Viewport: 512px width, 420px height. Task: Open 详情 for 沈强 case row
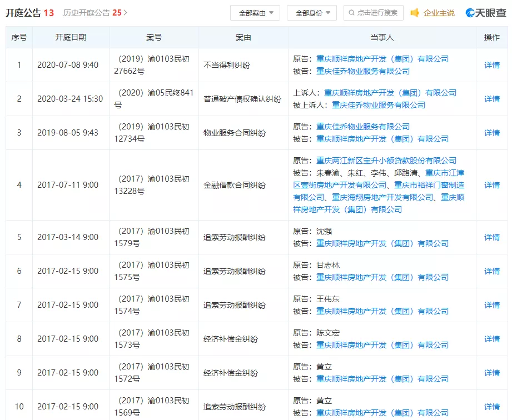(492, 237)
